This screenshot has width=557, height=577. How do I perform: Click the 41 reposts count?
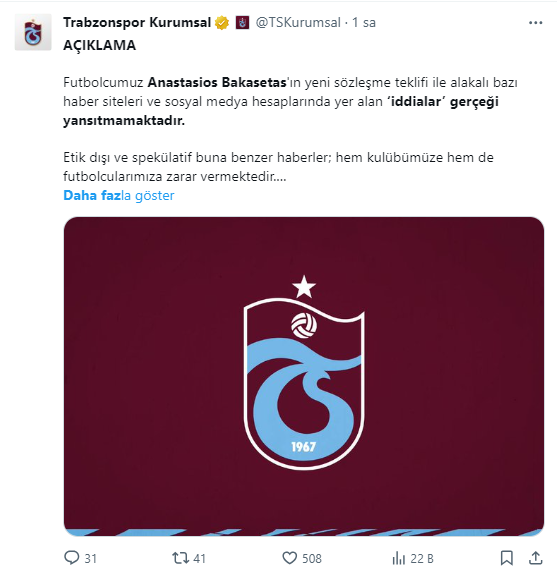point(199,559)
